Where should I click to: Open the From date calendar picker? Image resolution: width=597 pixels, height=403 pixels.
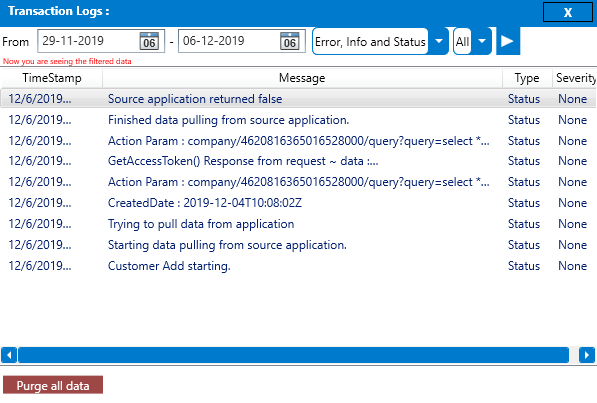point(149,41)
